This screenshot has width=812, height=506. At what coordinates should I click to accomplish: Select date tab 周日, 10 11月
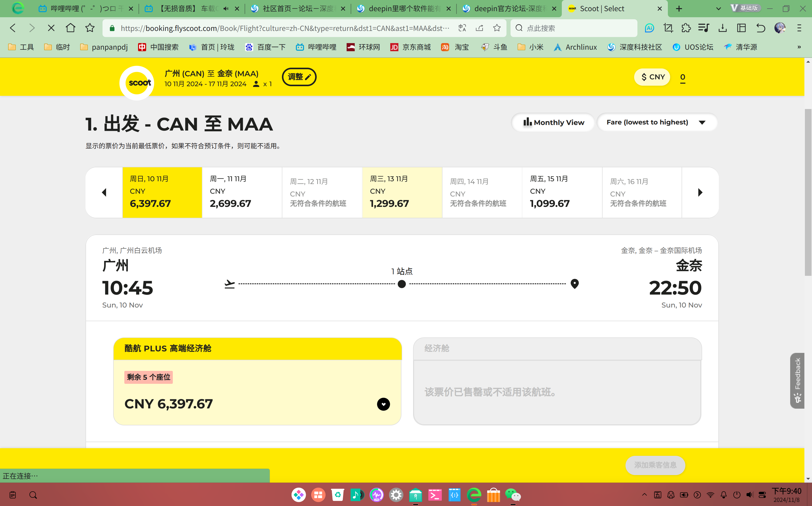[162, 192]
